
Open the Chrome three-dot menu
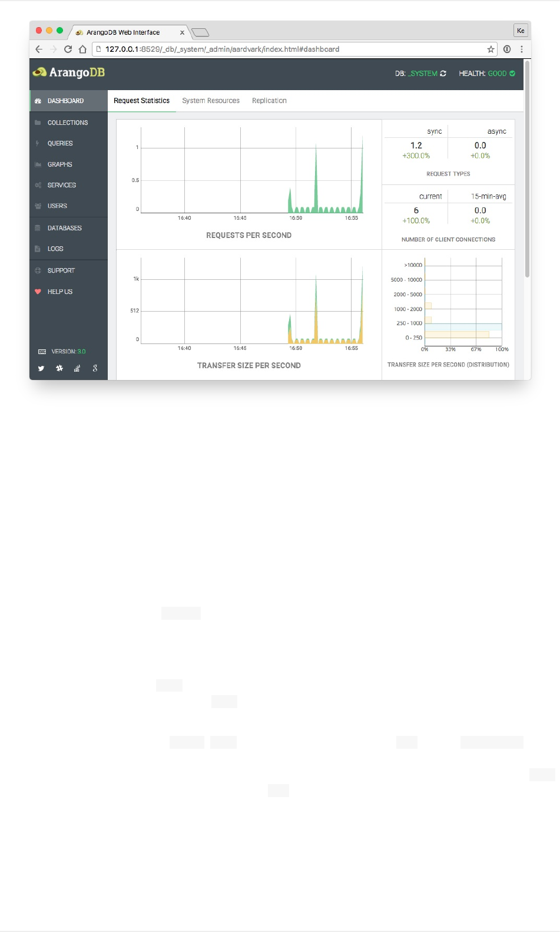(x=522, y=49)
